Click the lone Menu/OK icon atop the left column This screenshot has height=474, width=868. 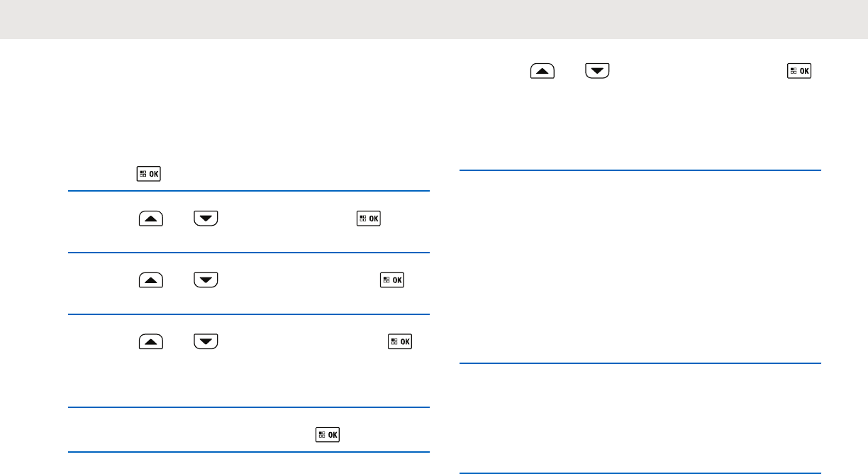(x=149, y=175)
